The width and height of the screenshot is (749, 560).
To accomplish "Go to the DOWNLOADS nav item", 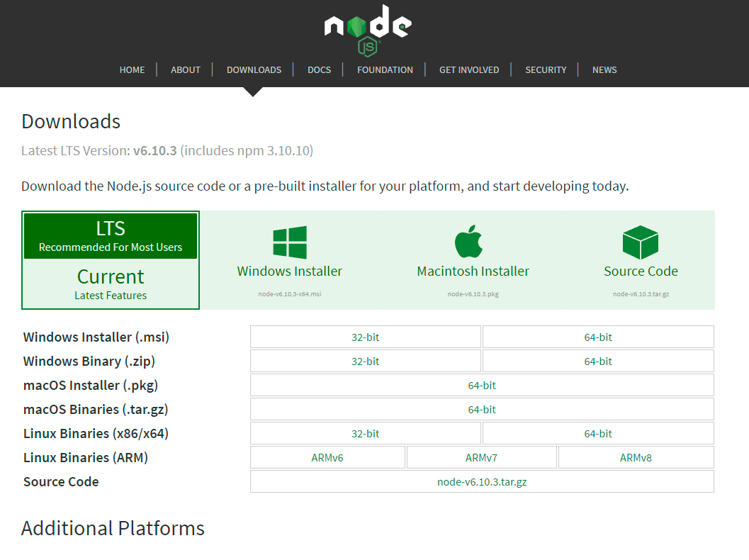I will [x=254, y=69].
